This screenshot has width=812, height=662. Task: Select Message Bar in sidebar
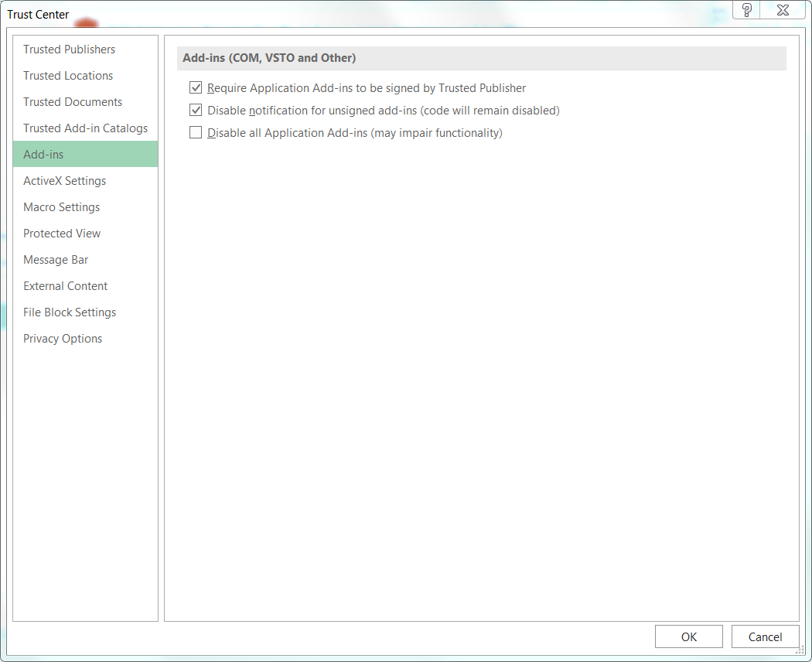point(56,260)
